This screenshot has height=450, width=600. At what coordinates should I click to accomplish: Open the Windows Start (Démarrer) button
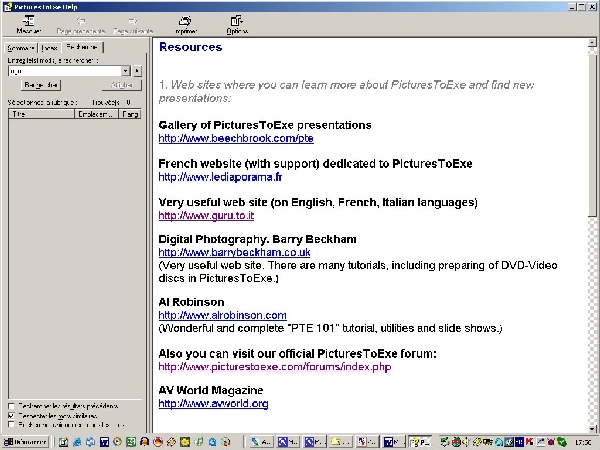(x=26, y=442)
